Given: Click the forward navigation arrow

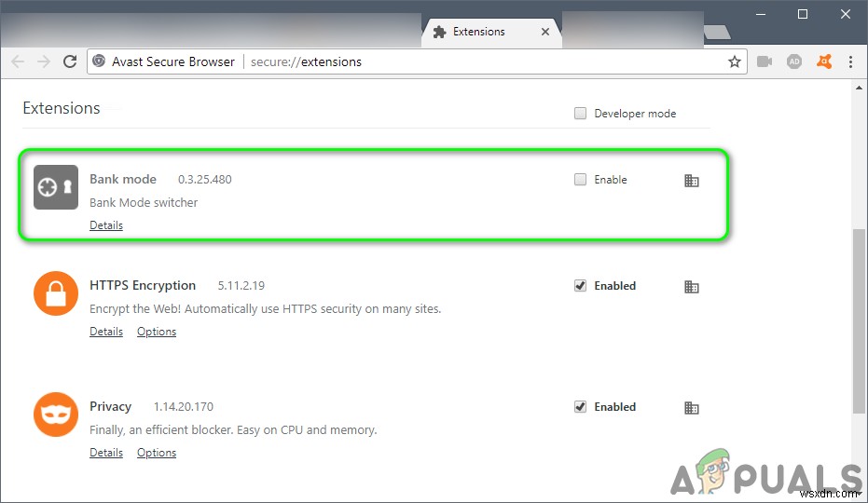Looking at the screenshot, I should point(44,61).
